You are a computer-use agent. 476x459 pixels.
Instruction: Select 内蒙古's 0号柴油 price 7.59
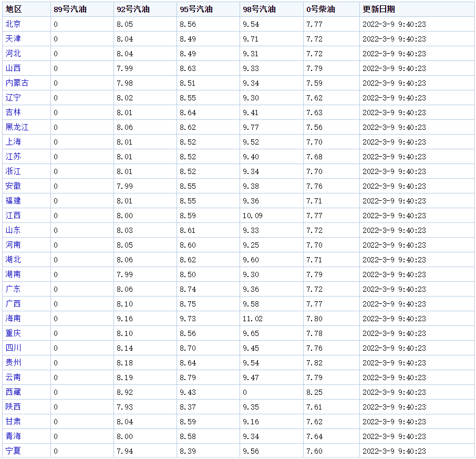(x=314, y=83)
